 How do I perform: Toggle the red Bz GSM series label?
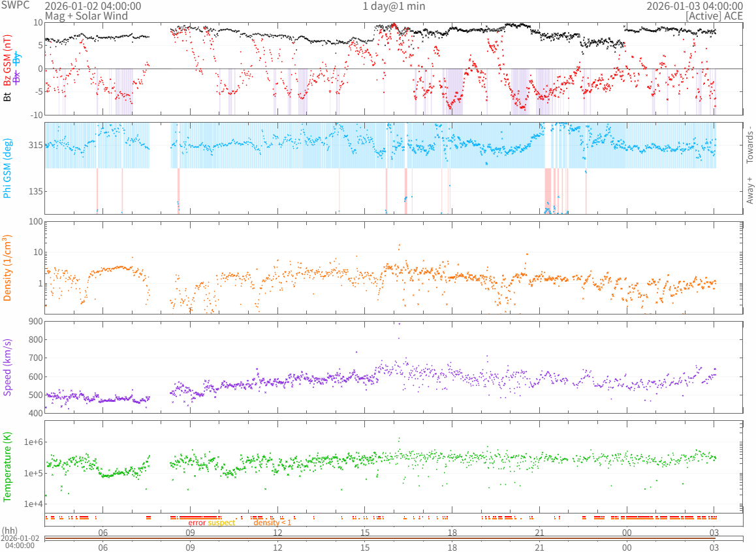pos(8,60)
